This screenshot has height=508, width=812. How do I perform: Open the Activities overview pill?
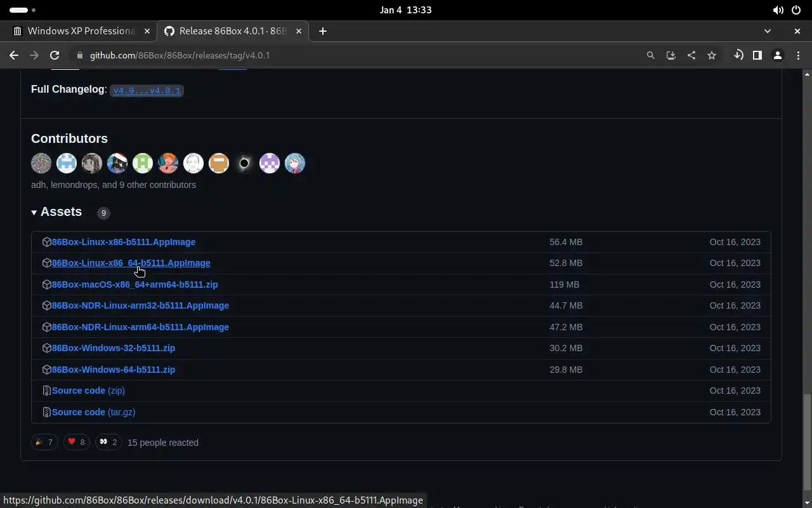click(x=23, y=10)
